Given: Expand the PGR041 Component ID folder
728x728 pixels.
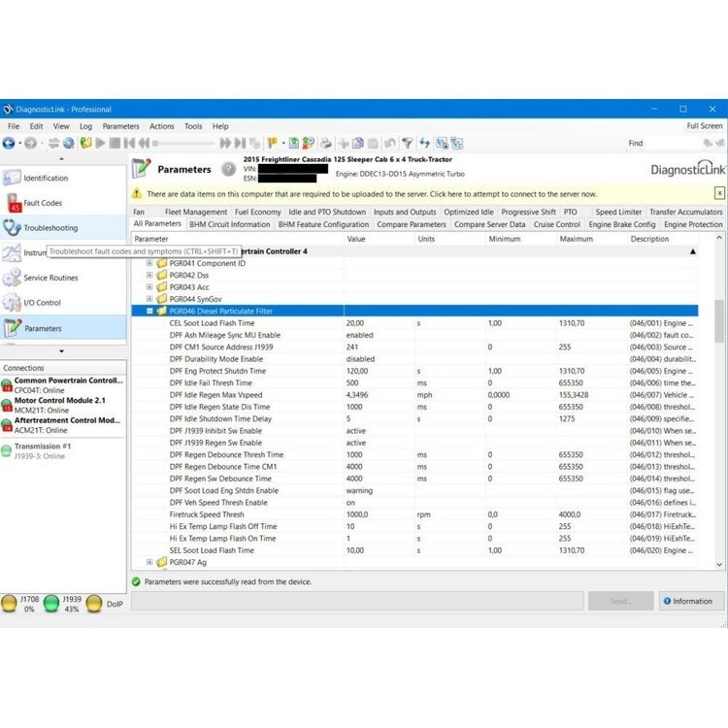Looking at the screenshot, I should 150,263.
